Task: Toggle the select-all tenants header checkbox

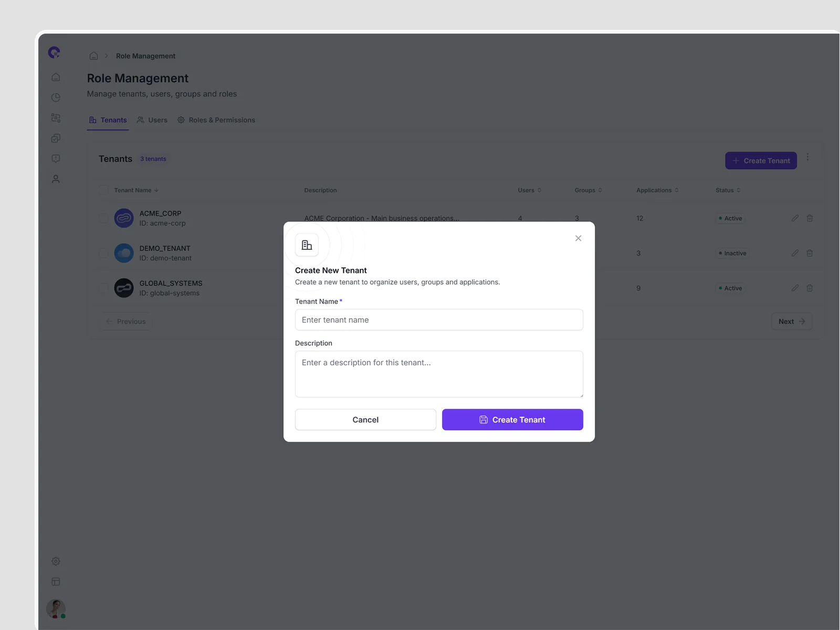Action: click(x=103, y=190)
